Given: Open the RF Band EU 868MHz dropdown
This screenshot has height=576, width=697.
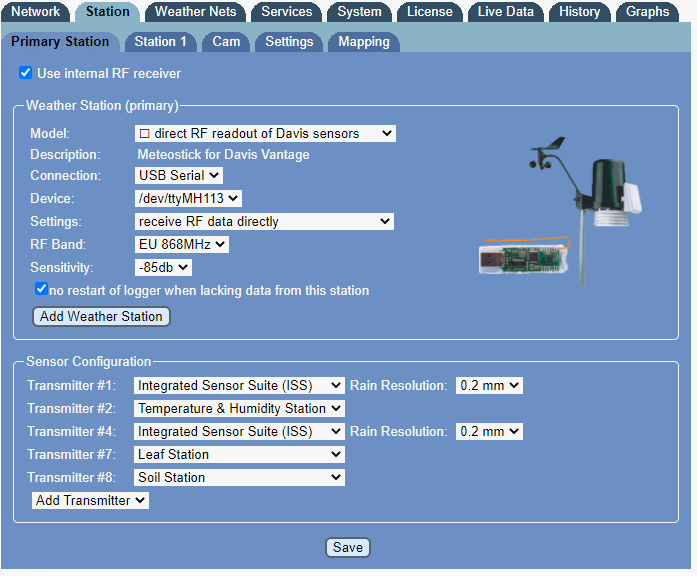Looking at the screenshot, I should (x=181, y=244).
